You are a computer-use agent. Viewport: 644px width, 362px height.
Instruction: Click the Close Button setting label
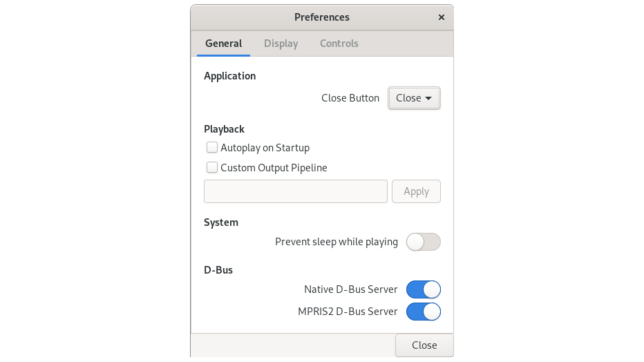click(350, 98)
